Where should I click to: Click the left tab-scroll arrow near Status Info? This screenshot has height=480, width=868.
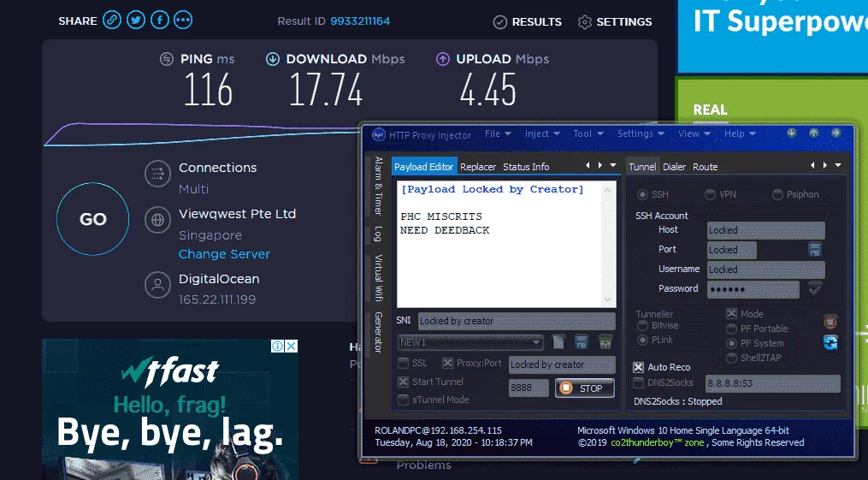(x=588, y=165)
